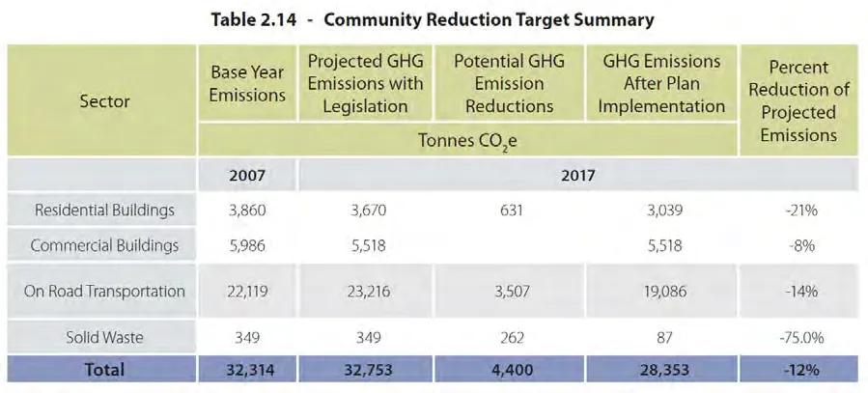The image size is (868, 393).
Task: Click Transportation reductions value '3,507'
Action: 512,292
